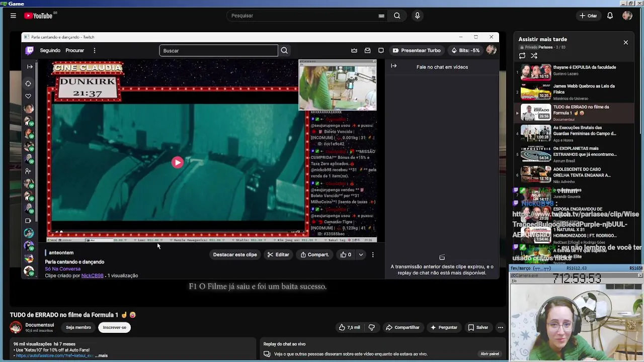Open the NickCB98 clip creator link

coord(92,276)
